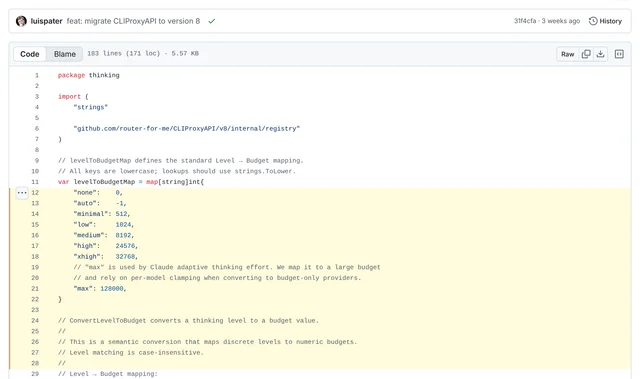Image resolution: width=640 pixels, height=379 pixels.
Task: Open the line 12 ellipsis menu
Action: coord(22,193)
